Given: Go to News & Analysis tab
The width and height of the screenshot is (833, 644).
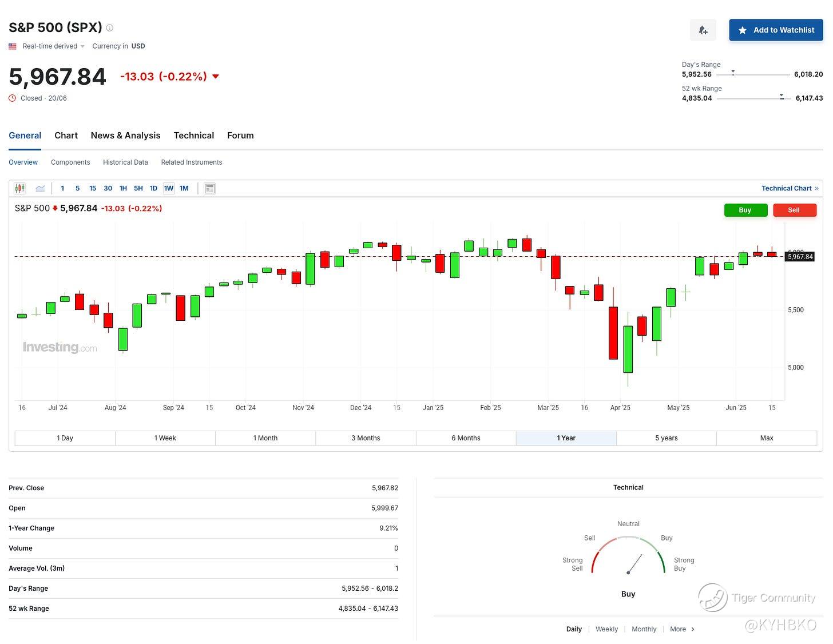Looking at the screenshot, I should tap(125, 136).
